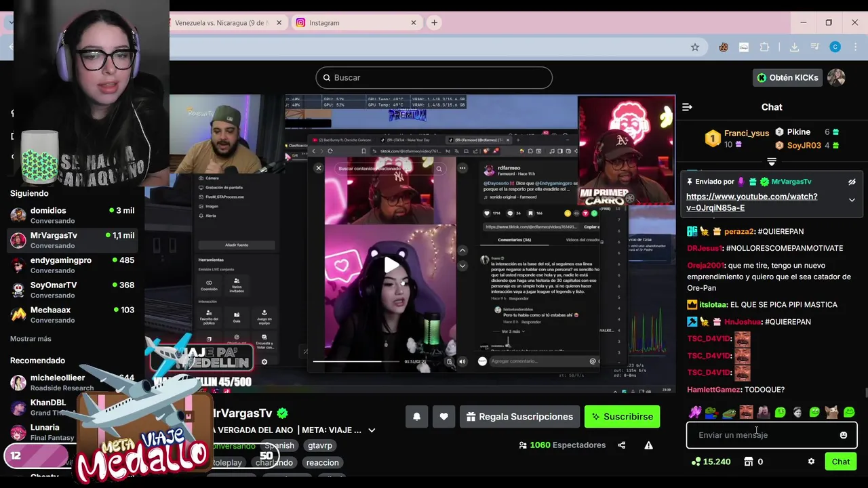Screen dimensions: 868x488
Task: Click the Regala Suscripciones button
Action: 519,417
